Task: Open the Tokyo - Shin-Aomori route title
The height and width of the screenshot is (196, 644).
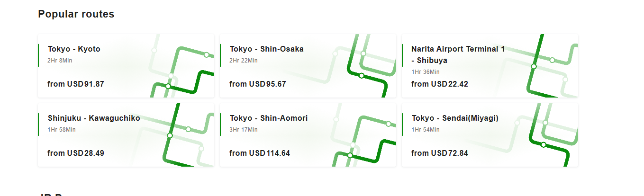Action: pyautogui.click(x=269, y=118)
